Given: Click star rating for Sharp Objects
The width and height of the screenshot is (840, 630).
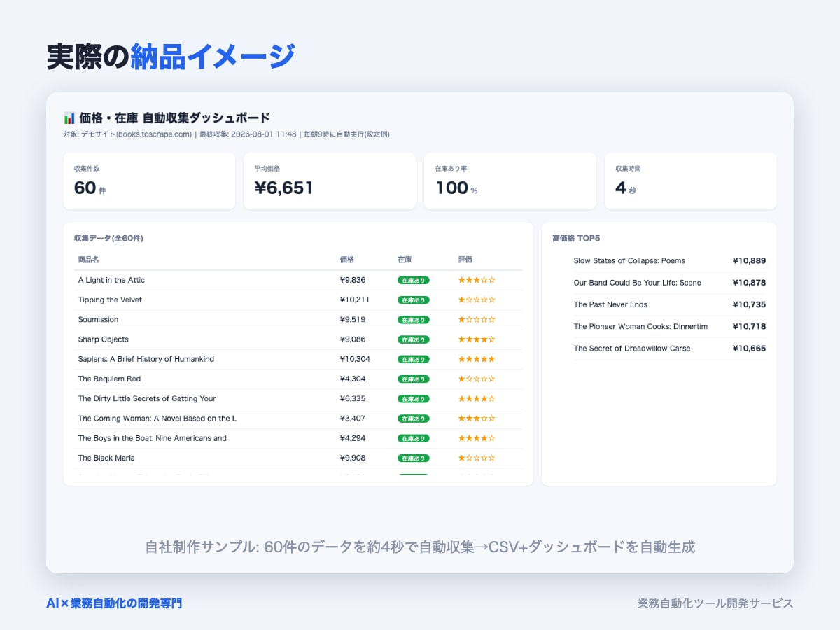Looking at the screenshot, I should pos(477,339).
